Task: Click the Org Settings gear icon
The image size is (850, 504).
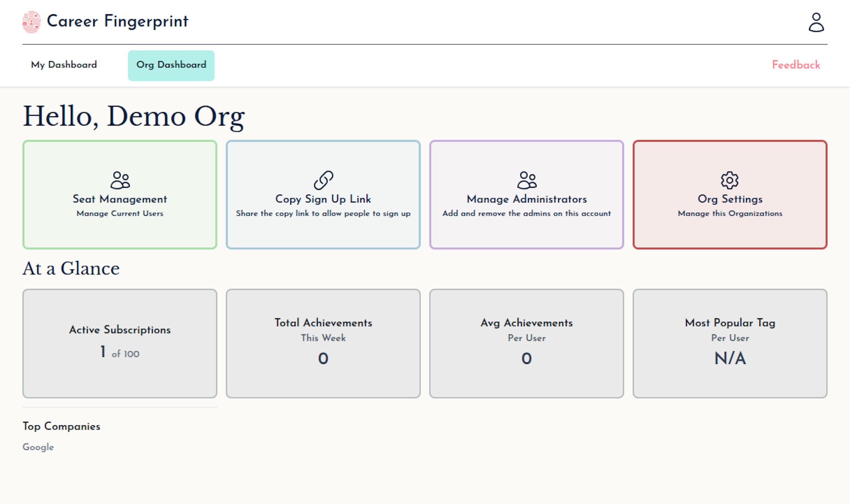Action: (x=730, y=180)
